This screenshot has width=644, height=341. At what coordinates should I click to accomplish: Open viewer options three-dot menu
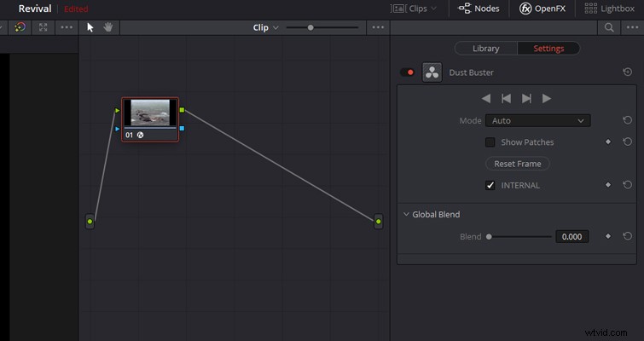click(x=67, y=27)
